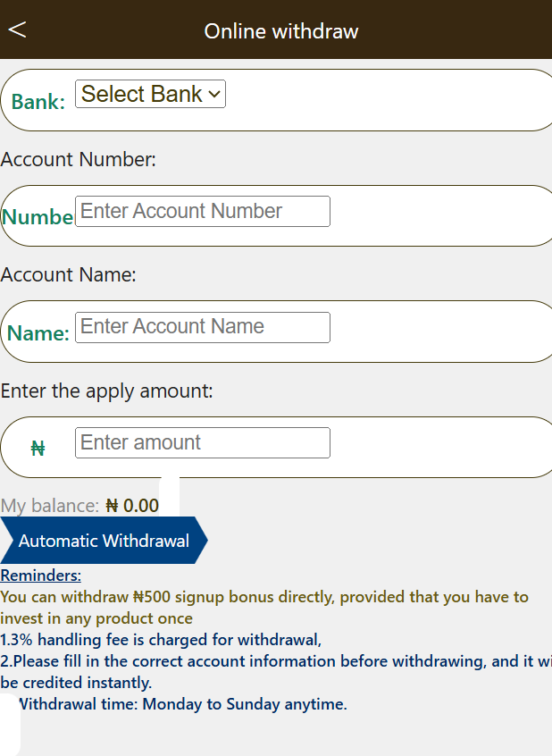The width and height of the screenshot is (552, 756).
Task: Click the Enter Account Number field
Action: click(202, 212)
